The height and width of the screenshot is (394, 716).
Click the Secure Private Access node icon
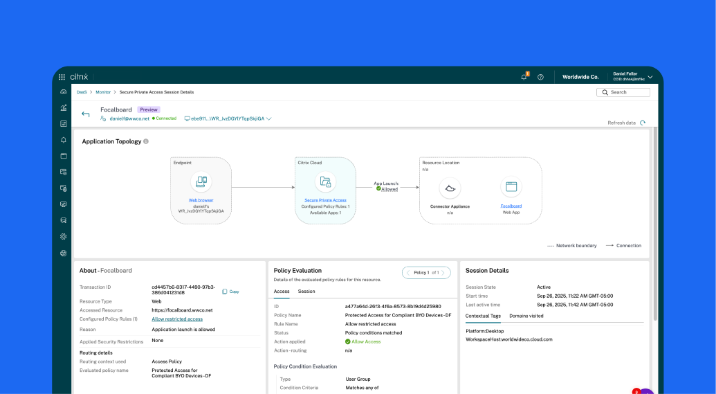point(325,182)
